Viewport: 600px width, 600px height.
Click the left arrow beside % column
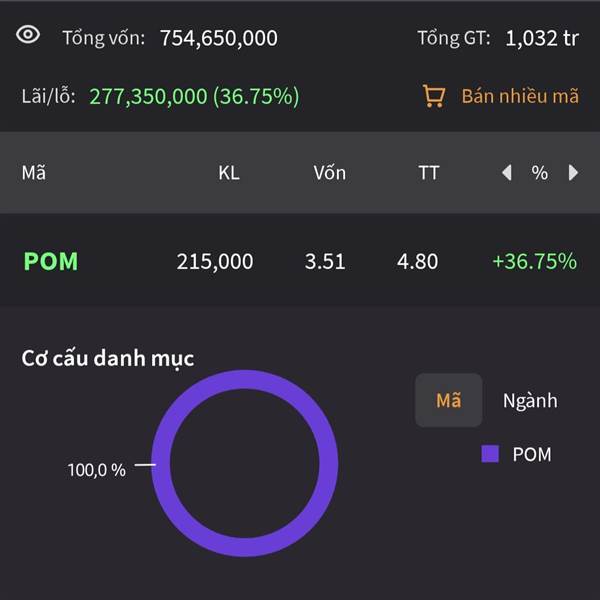point(507,173)
